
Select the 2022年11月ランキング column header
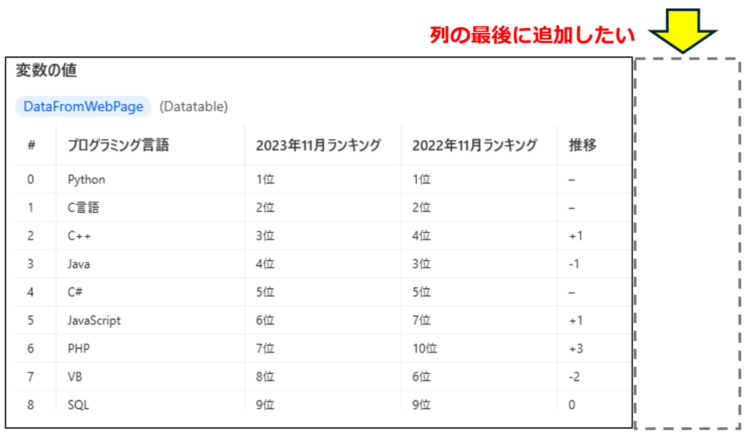point(474,145)
